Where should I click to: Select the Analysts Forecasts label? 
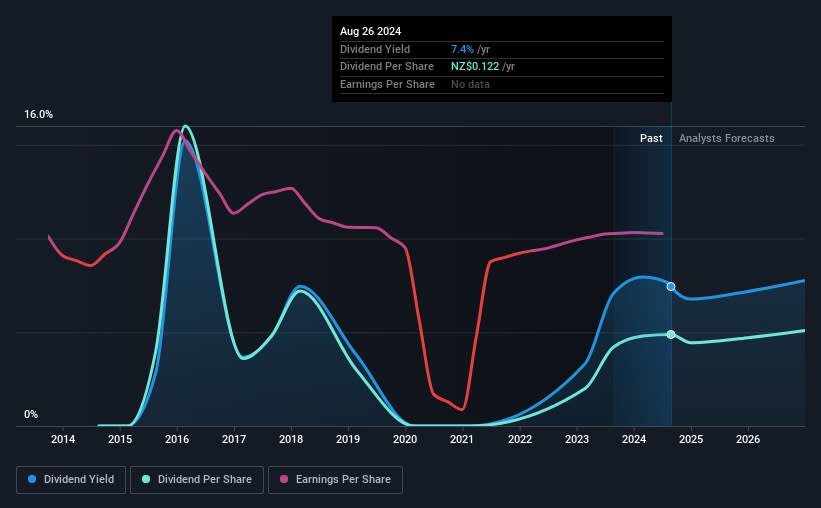(726, 139)
